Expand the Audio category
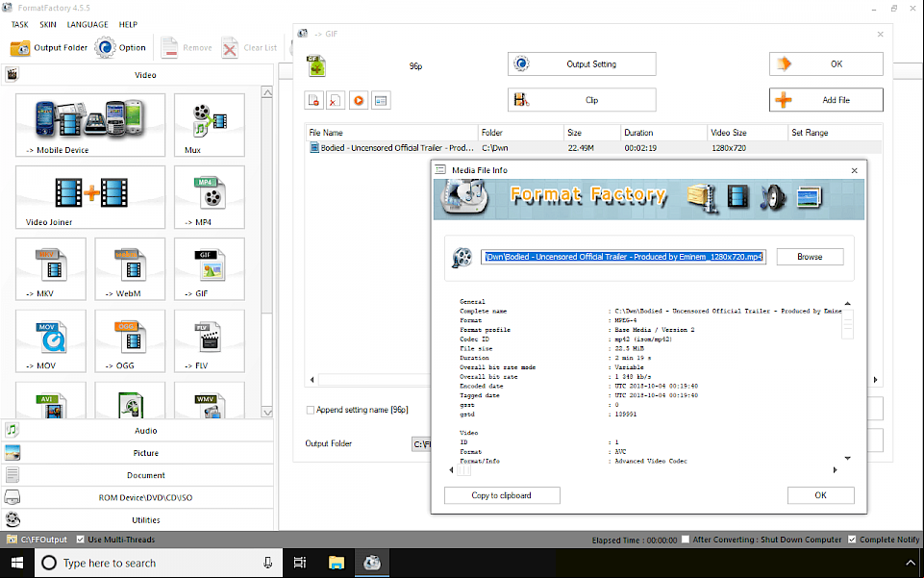This screenshot has height=578, width=924. pyautogui.click(x=137, y=431)
